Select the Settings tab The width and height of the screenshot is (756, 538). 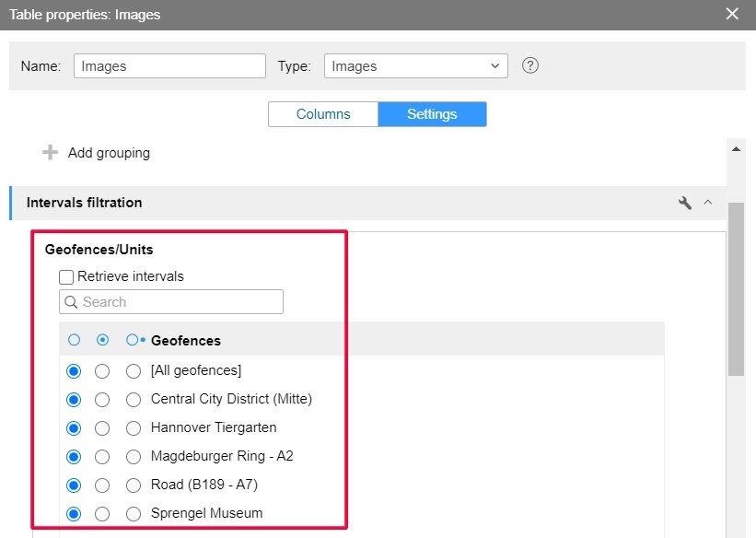click(432, 114)
